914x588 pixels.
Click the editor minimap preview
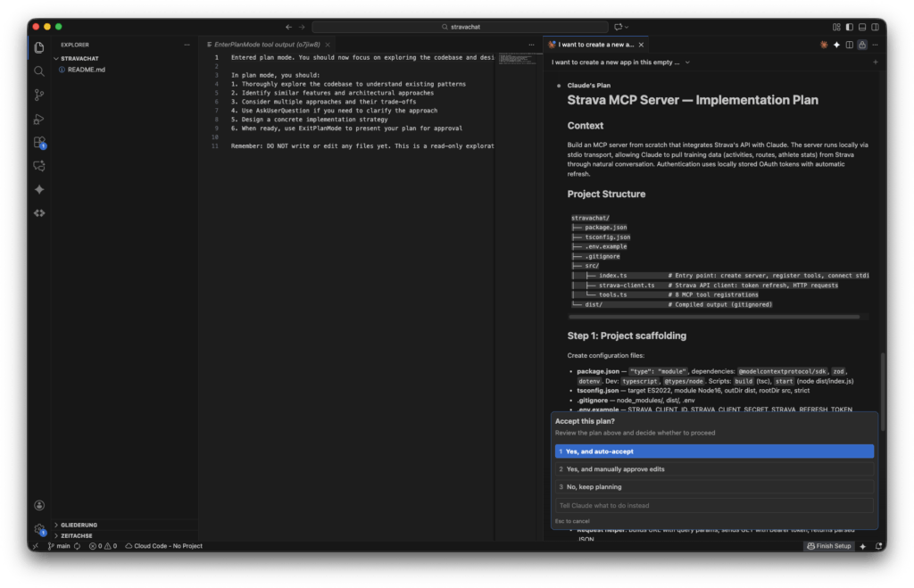click(x=517, y=58)
